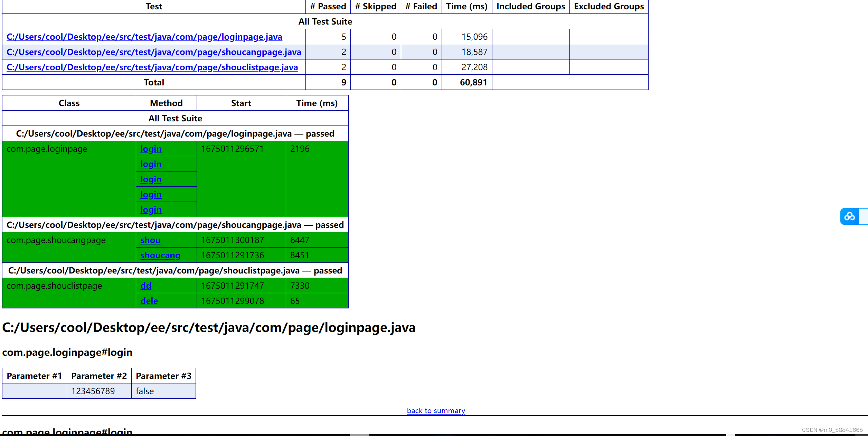The height and width of the screenshot is (436, 868).
Task: Click the shoucang method link
Action: 160,255
